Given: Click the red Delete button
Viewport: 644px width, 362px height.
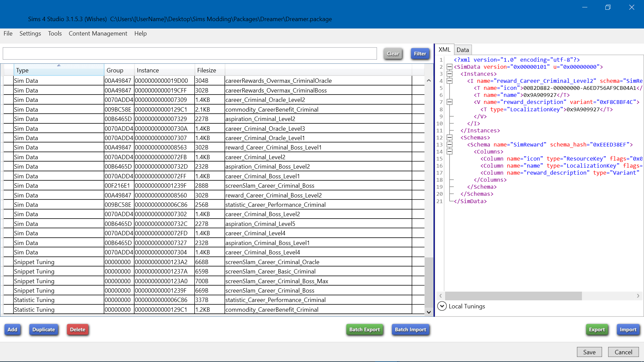Looking at the screenshot, I should tap(77, 329).
